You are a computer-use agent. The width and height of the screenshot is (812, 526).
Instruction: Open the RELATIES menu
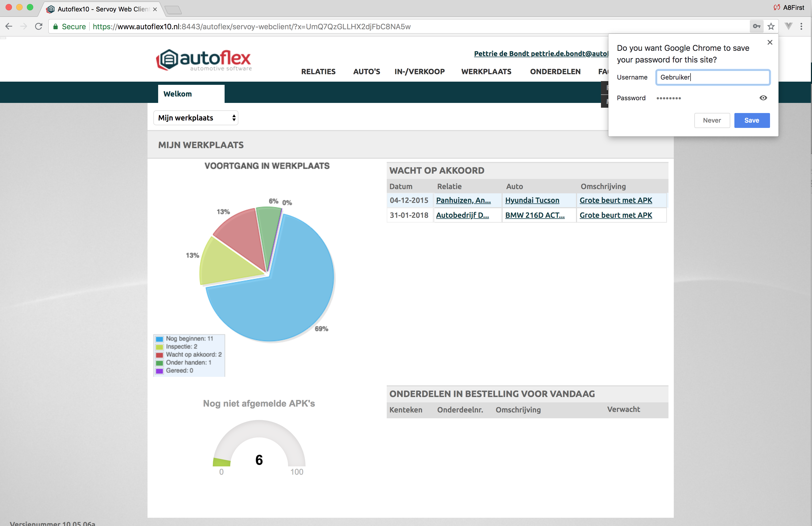(x=318, y=72)
